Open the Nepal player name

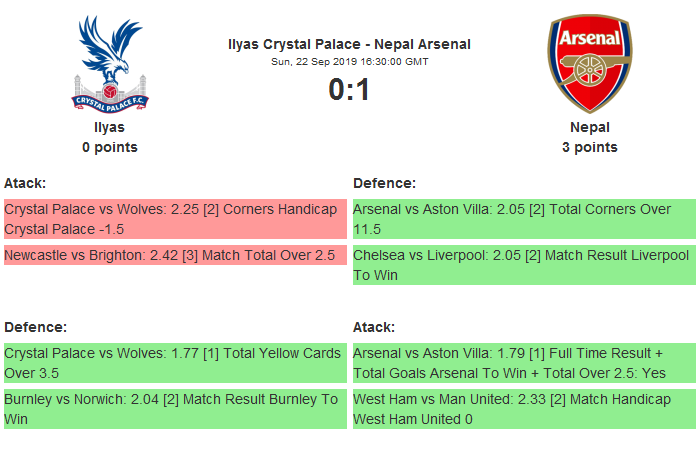590,127
